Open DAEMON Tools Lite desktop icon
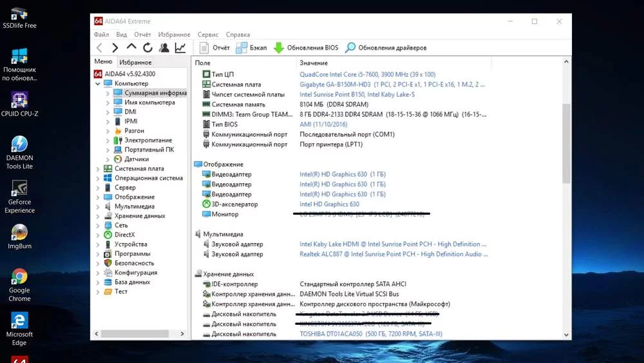644x363 pixels. (19, 153)
